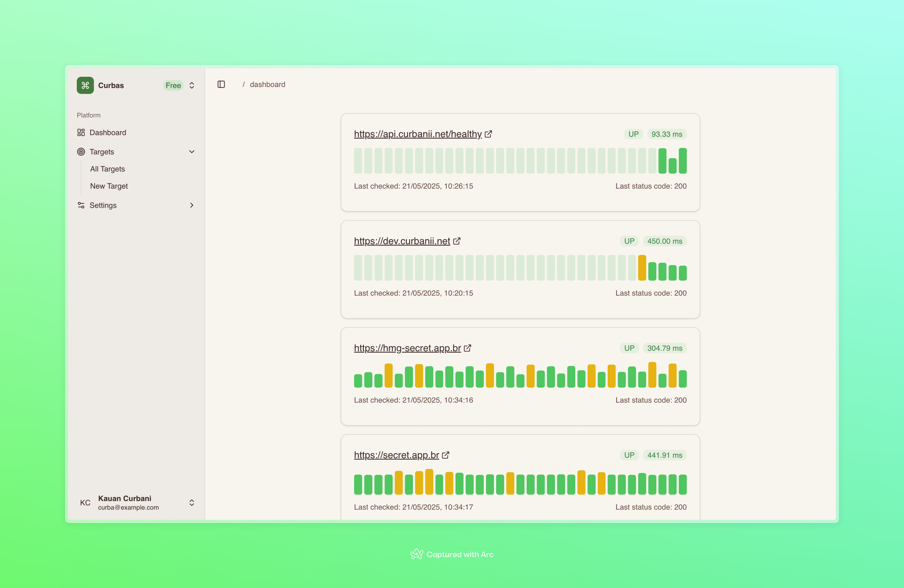
Task: Collapse the Targets section chevron
Action: pos(192,152)
